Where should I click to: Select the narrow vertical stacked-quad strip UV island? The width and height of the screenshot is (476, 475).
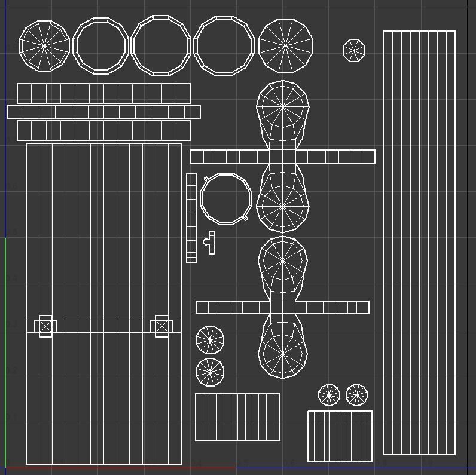[x=191, y=218]
